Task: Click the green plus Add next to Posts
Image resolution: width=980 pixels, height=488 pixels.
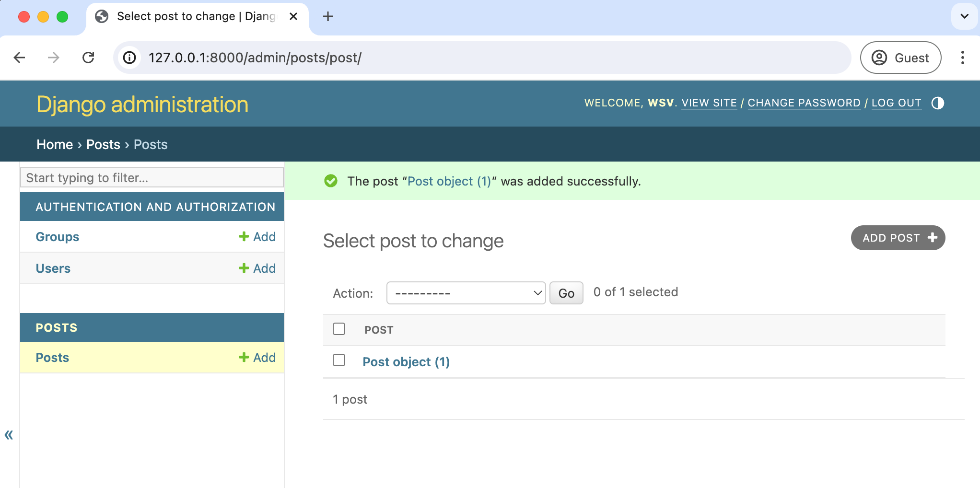Action: [257, 358]
